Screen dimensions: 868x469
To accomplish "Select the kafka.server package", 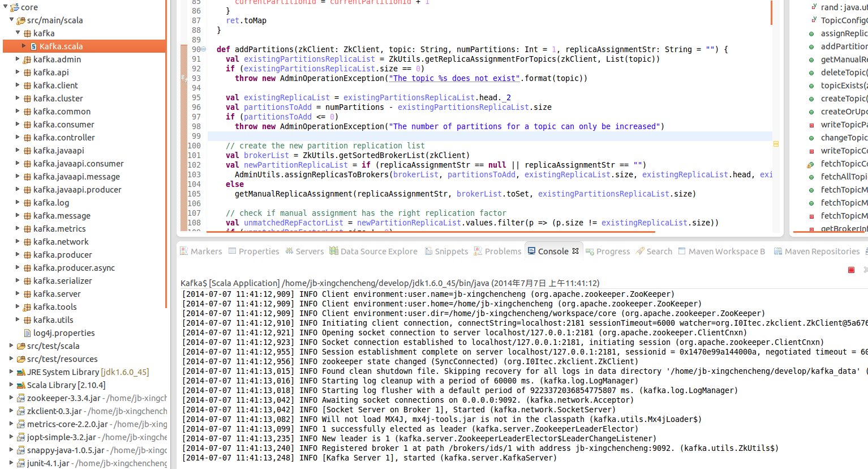I will coord(57,293).
